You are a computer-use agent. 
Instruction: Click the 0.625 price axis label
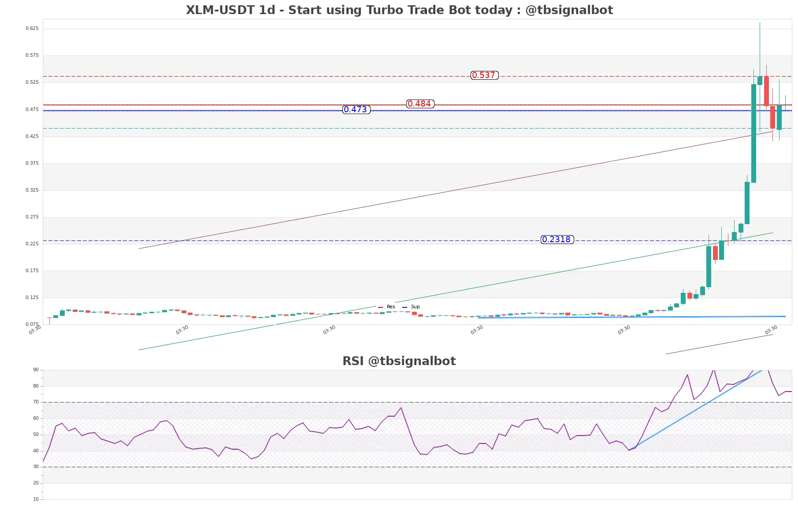[32, 29]
